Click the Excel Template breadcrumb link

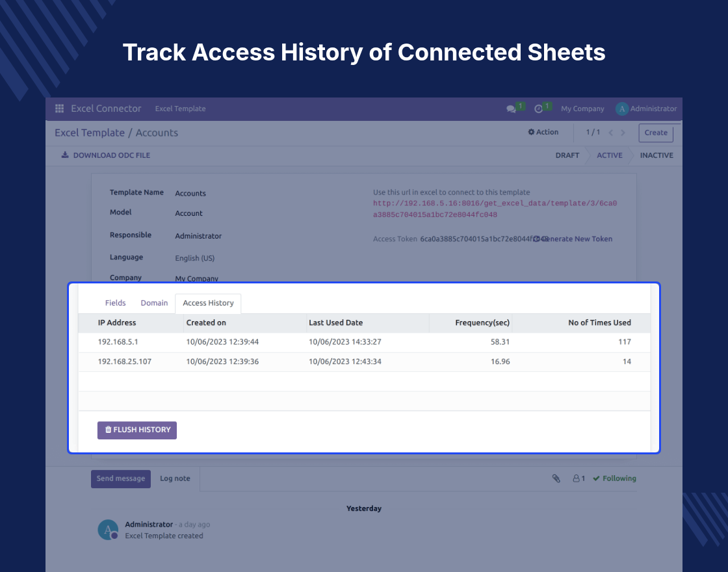coord(90,133)
